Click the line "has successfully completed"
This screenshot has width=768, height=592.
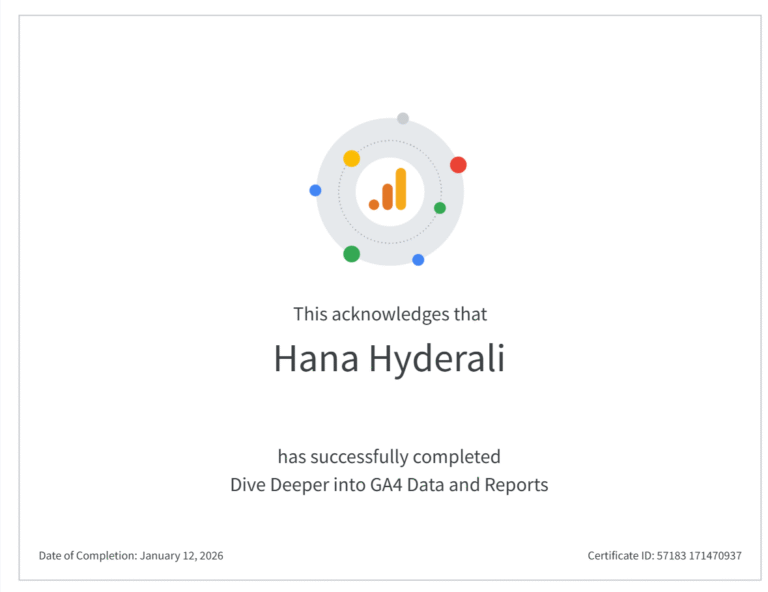click(389, 457)
